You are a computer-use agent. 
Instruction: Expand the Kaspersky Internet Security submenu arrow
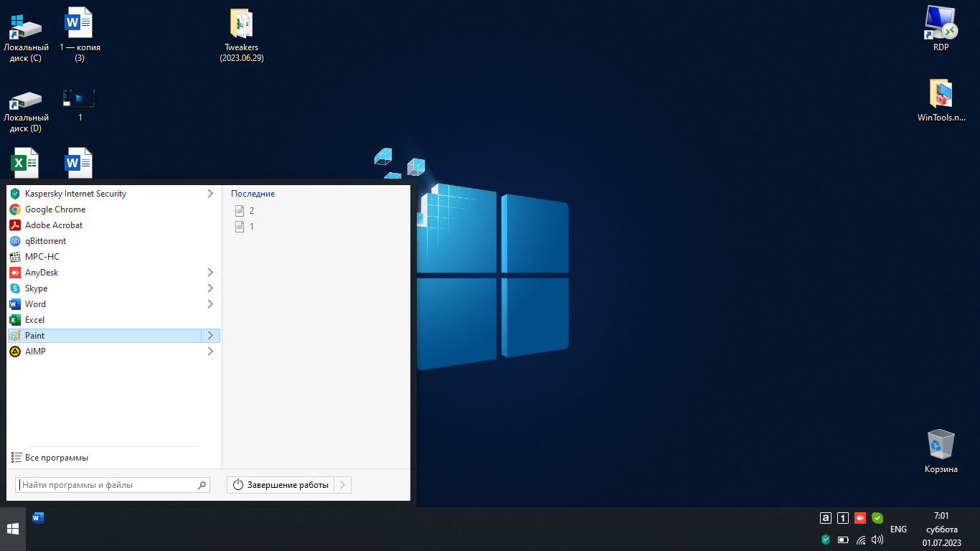tap(210, 194)
